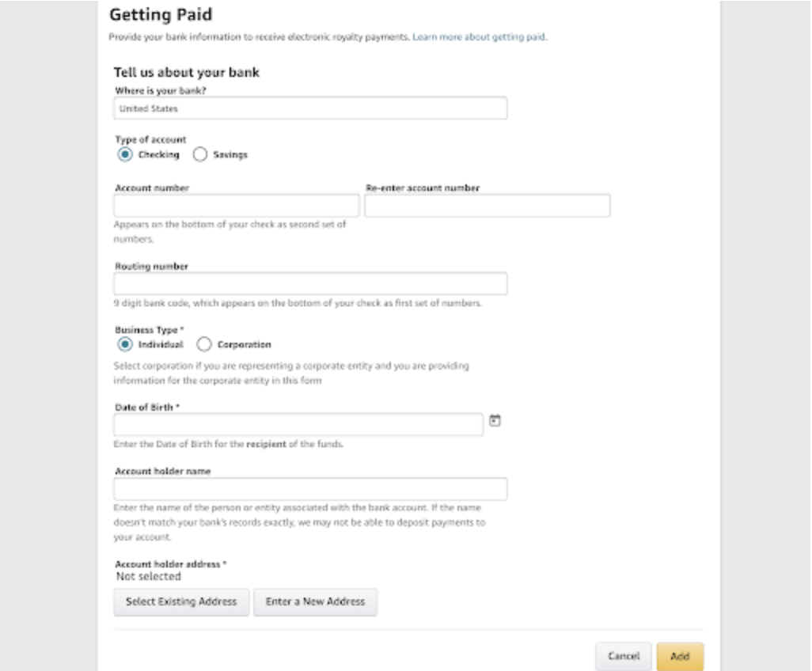This screenshot has width=812, height=671.
Task: Focus the Account holder name field
Action: pos(310,489)
